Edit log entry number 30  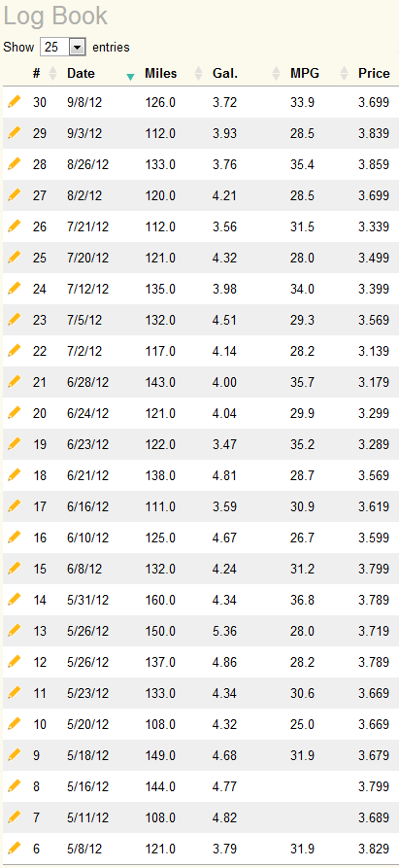click(15, 101)
